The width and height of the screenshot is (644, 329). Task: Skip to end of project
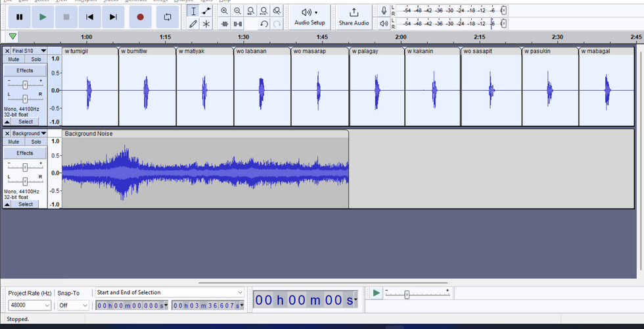(x=113, y=17)
